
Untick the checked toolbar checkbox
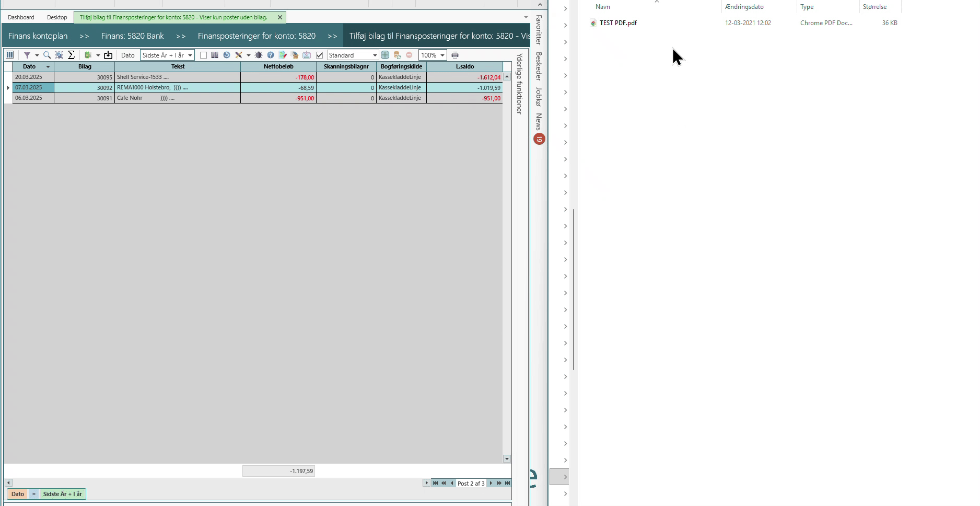(320, 55)
